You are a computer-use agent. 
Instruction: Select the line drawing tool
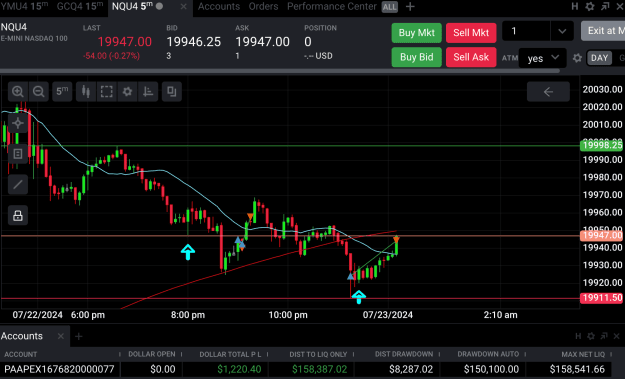coord(18,185)
